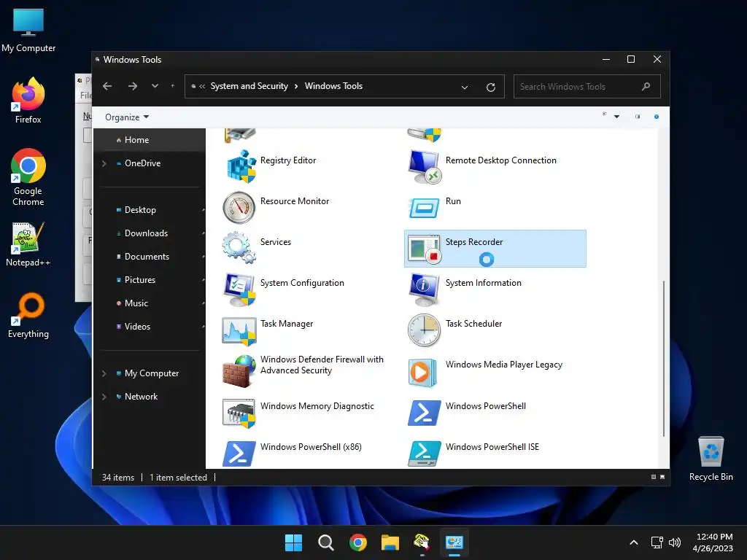747x560 pixels.
Task: Click the Recycle Bin desktop icon
Action: click(x=711, y=458)
